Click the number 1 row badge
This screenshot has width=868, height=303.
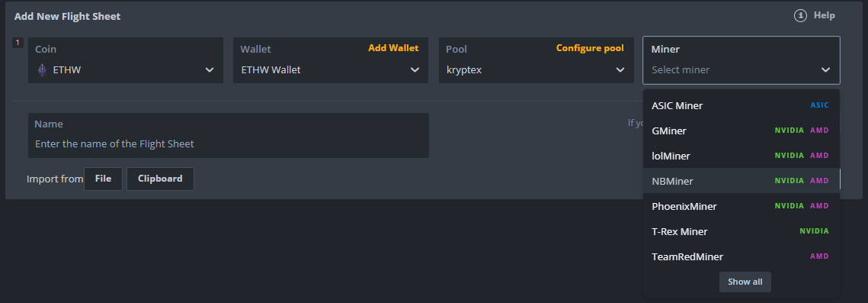pyautogui.click(x=18, y=43)
